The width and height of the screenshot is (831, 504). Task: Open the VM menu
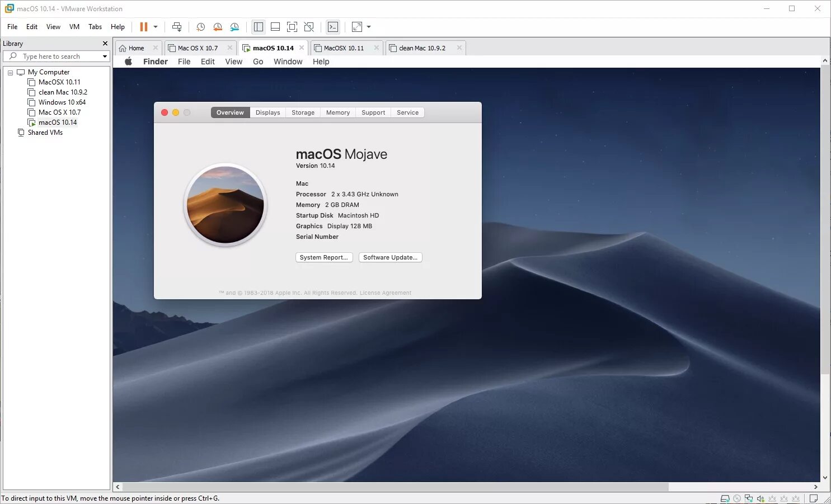[74, 27]
